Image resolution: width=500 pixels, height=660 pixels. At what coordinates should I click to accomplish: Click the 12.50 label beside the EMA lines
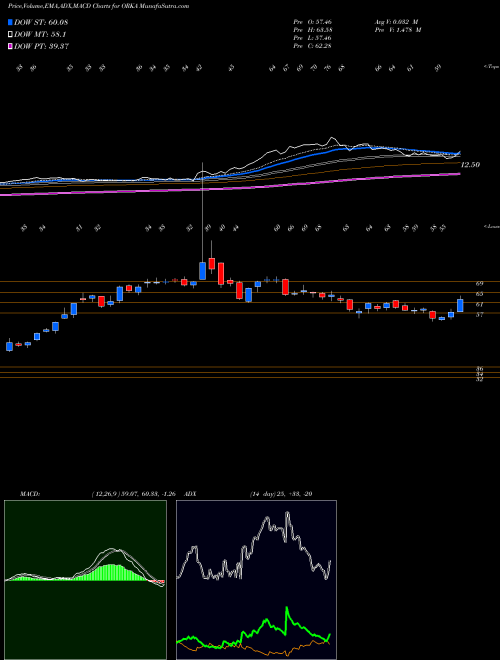(470, 165)
